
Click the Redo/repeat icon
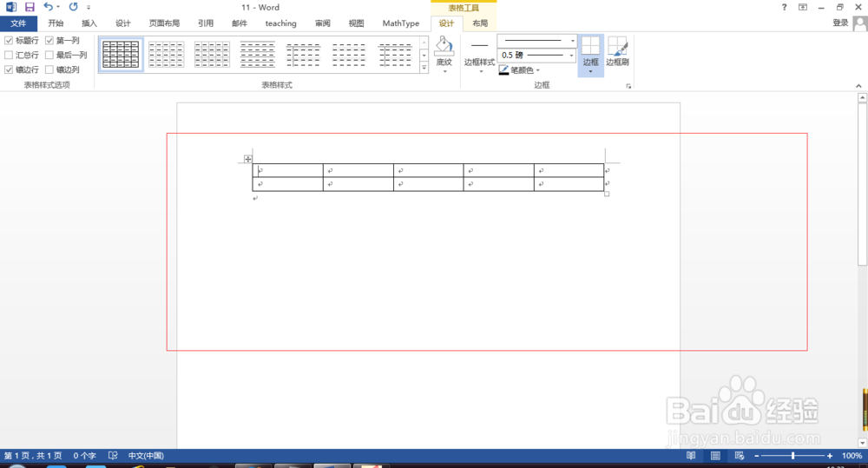(x=73, y=7)
